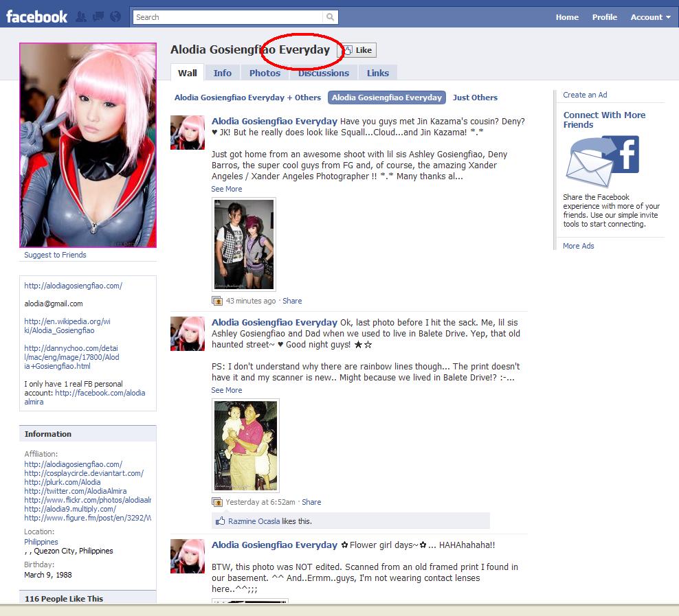
Task: Open the alodiagosiengfiao.com link under profile picture
Action: point(73,286)
